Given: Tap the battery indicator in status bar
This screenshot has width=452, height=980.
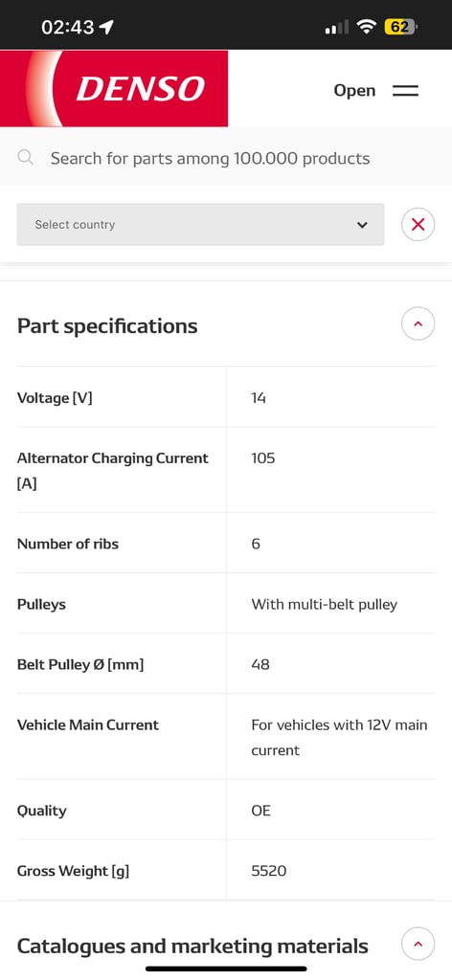Looking at the screenshot, I should point(401,27).
